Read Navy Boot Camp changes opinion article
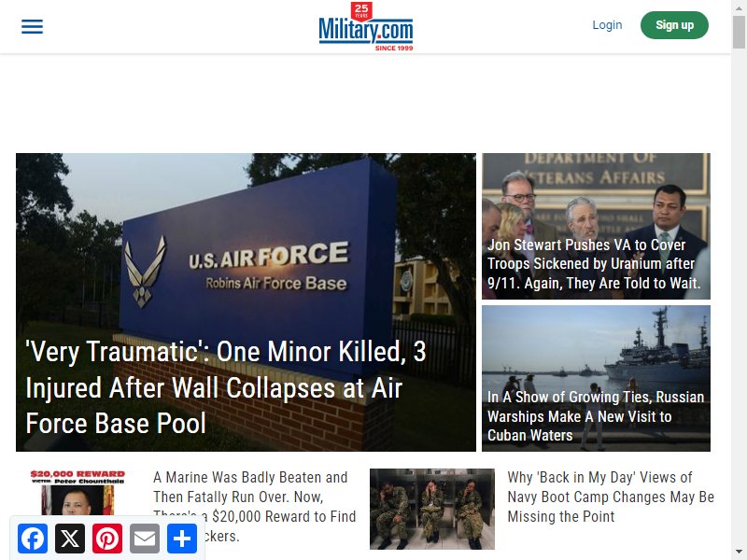Screen dimensions: 747x560 (x=611, y=497)
